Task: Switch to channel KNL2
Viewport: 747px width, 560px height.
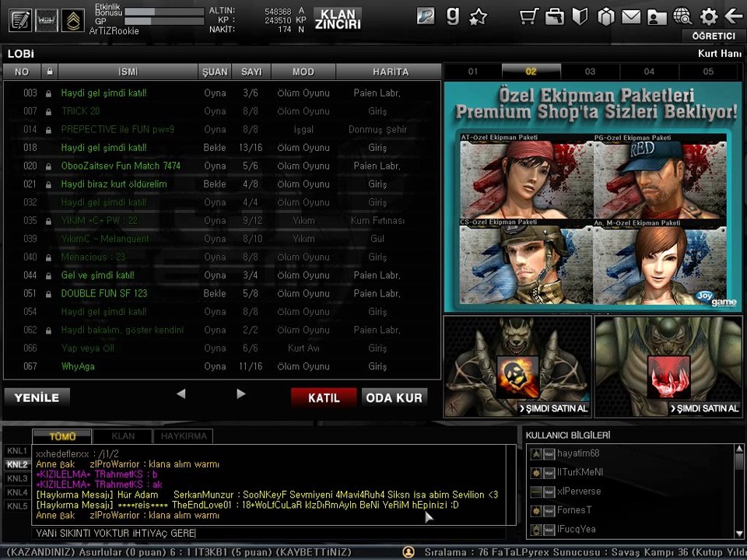Action: [17, 464]
